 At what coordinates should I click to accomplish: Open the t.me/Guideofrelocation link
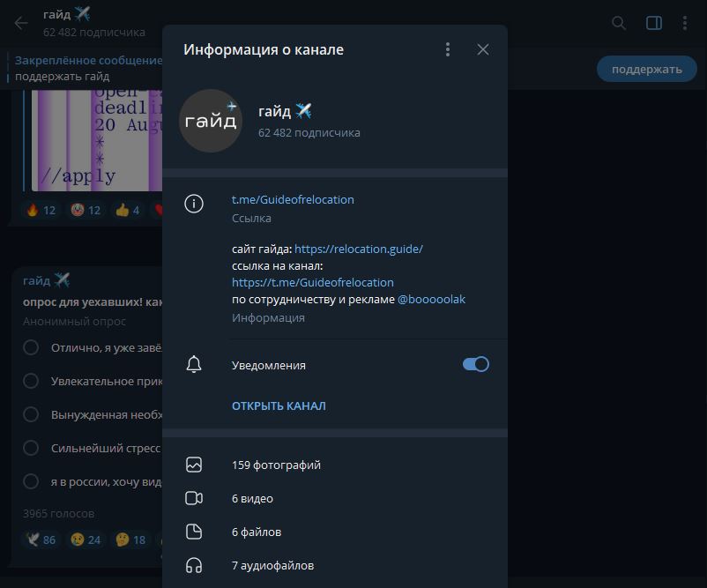293,199
